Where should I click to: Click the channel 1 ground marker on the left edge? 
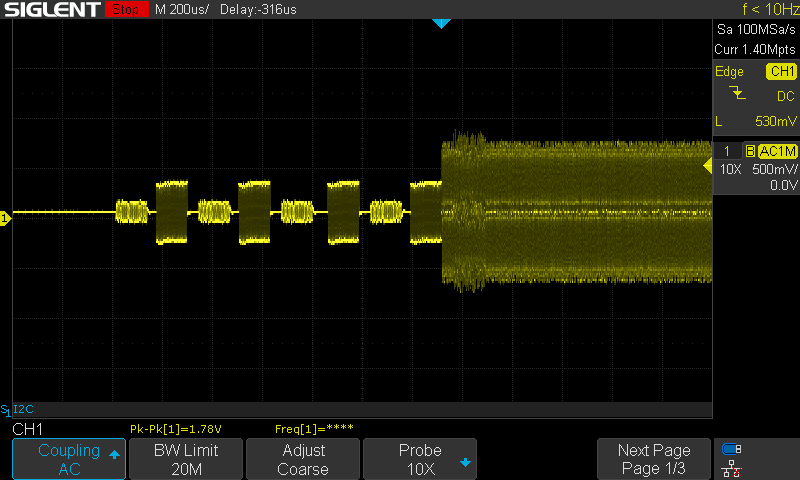[5, 218]
